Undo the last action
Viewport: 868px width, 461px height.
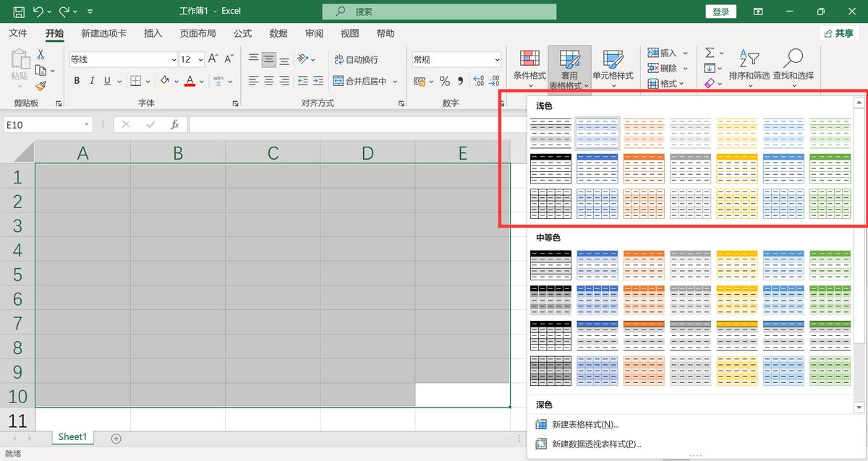[x=38, y=12]
